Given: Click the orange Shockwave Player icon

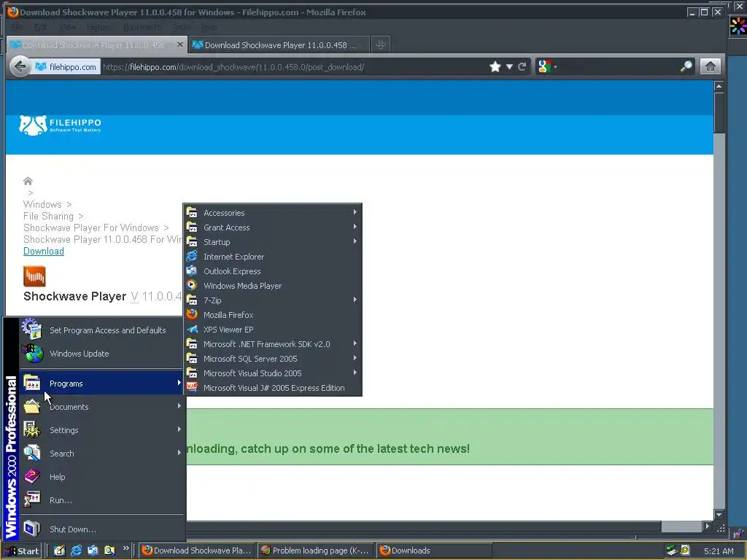Looking at the screenshot, I should tap(34, 276).
